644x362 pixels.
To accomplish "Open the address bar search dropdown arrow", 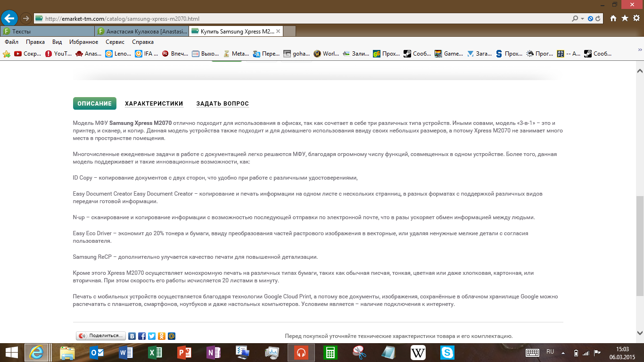I will click(583, 19).
